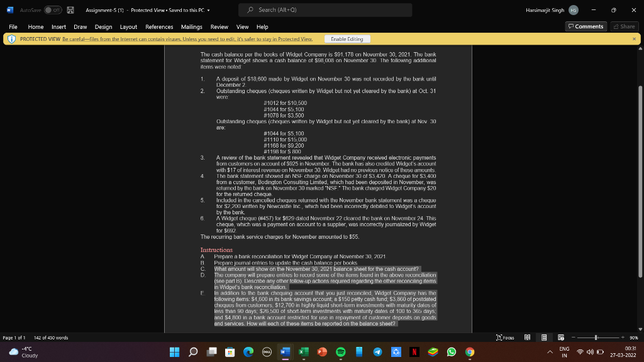Switch to Read Mode view in status bar
This screenshot has width=644, height=362.
(x=527, y=337)
